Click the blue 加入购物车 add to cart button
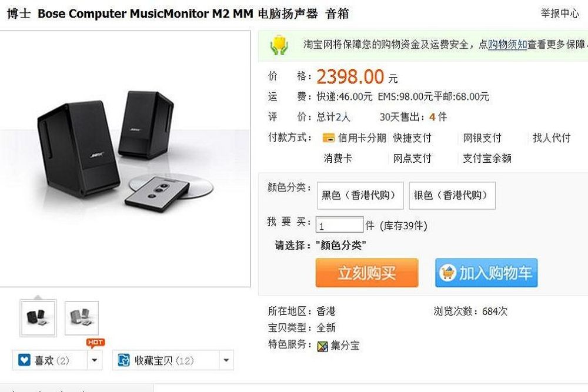Viewport: 588px width, 392px height. 486,273
